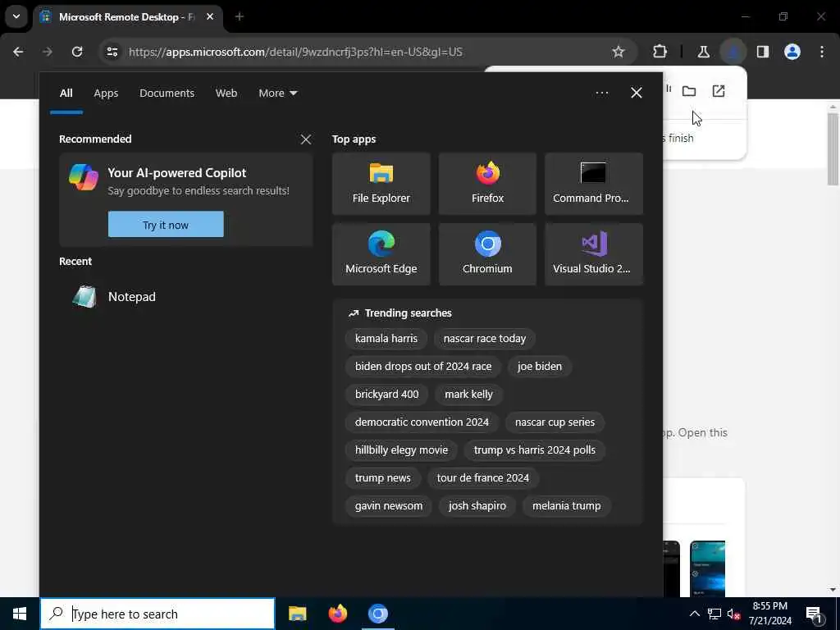Bookmark this page with star icon

pos(619,52)
